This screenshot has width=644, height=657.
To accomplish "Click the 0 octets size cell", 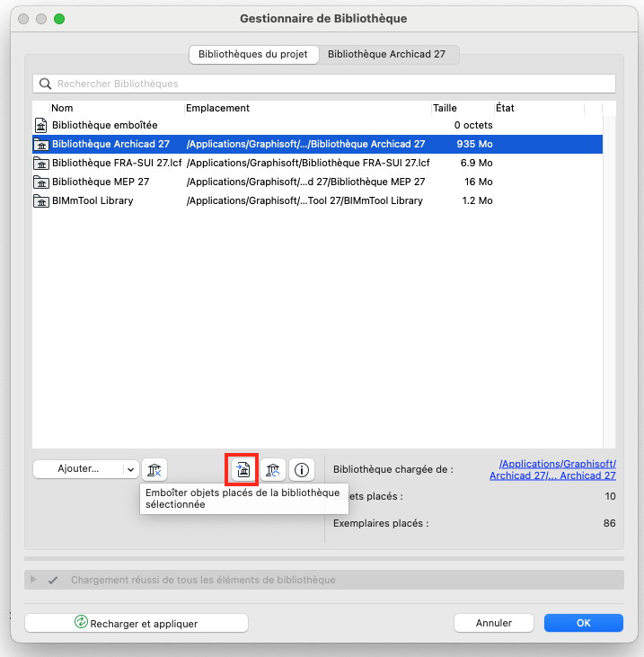I will [473, 125].
